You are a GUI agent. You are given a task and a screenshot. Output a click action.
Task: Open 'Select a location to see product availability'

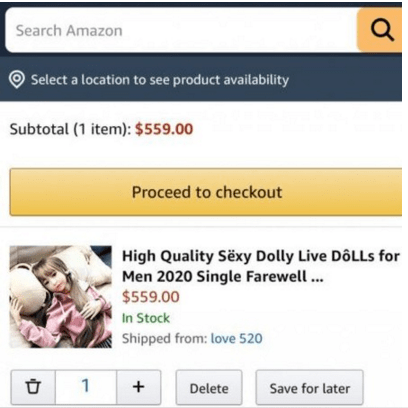click(x=160, y=80)
